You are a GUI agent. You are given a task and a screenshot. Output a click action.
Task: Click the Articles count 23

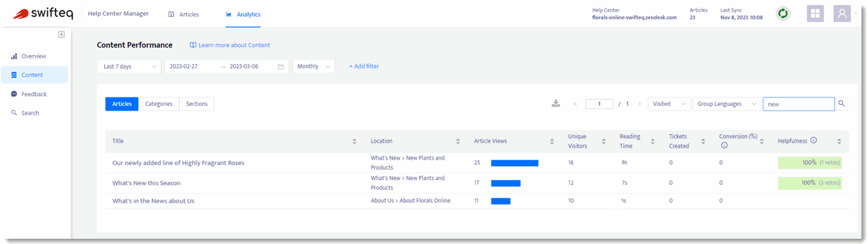[693, 18]
